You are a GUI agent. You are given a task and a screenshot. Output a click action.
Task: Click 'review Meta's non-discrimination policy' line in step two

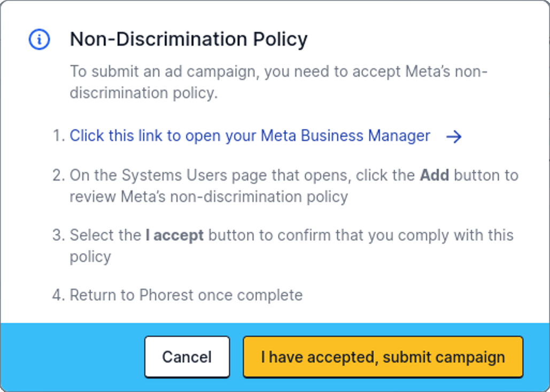click(208, 197)
